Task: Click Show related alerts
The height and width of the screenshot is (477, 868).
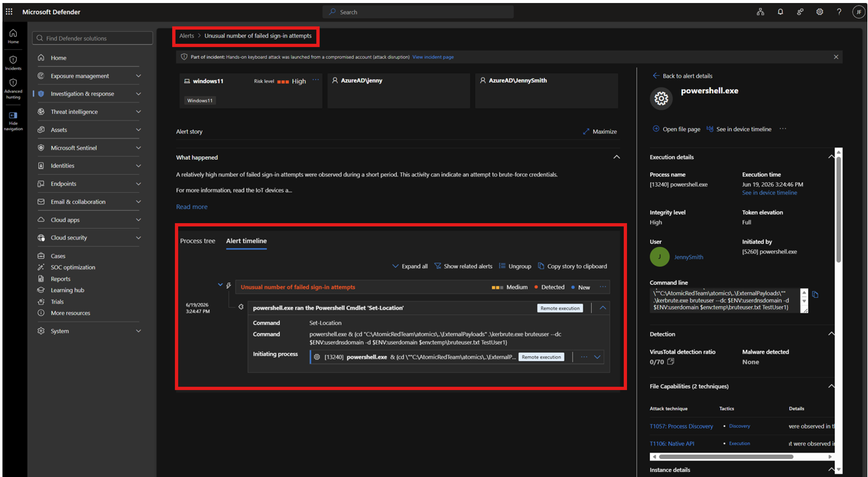Action: tap(463, 266)
